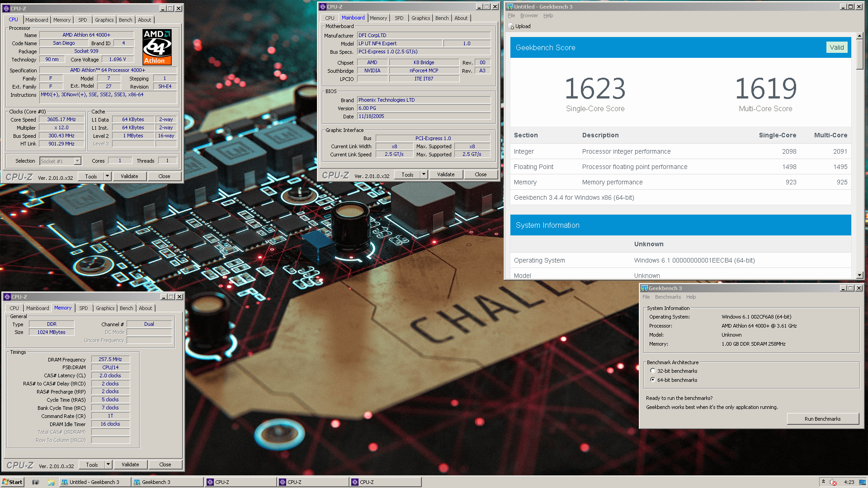
Task: Click the Memory Size 1024 MBytes field
Action: [52, 332]
